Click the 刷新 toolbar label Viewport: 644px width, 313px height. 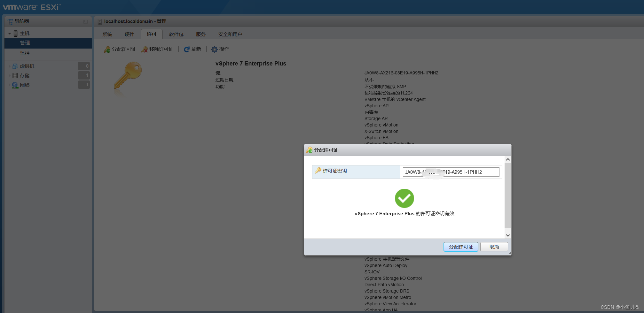[x=196, y=49]
